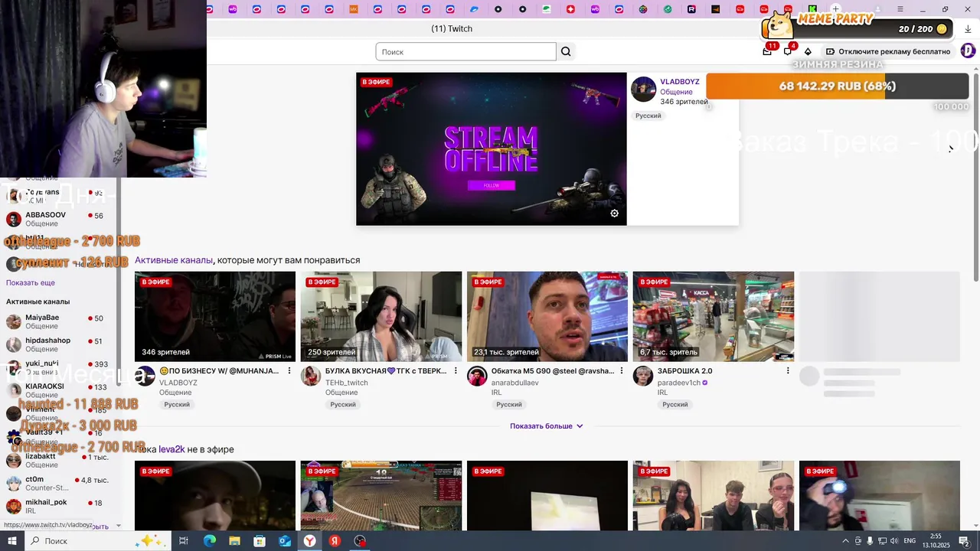Select mikhail_pok IRL channel in sidebar
The height and width of the screenshot is (551, 980).
tap(60, 506)
